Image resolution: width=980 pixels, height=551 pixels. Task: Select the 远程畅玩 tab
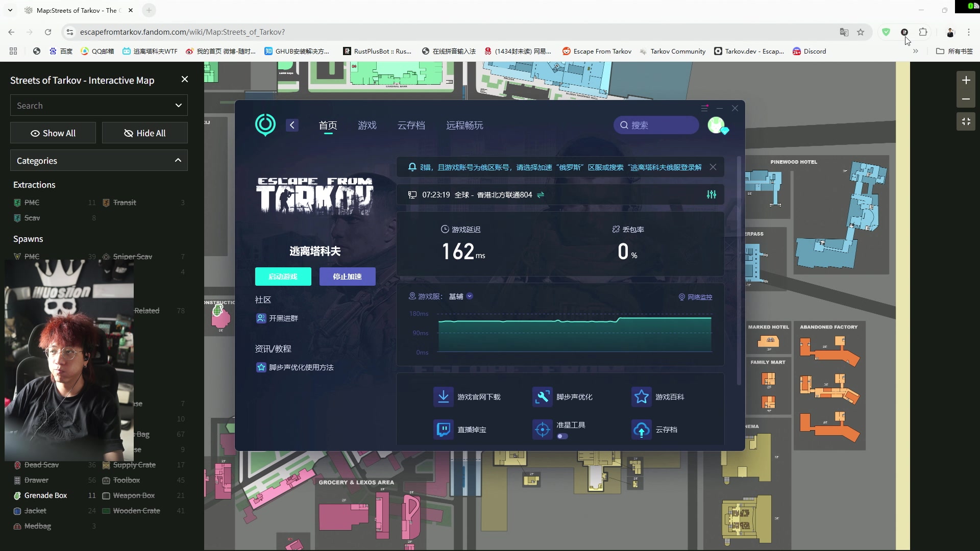pos(464,126)
